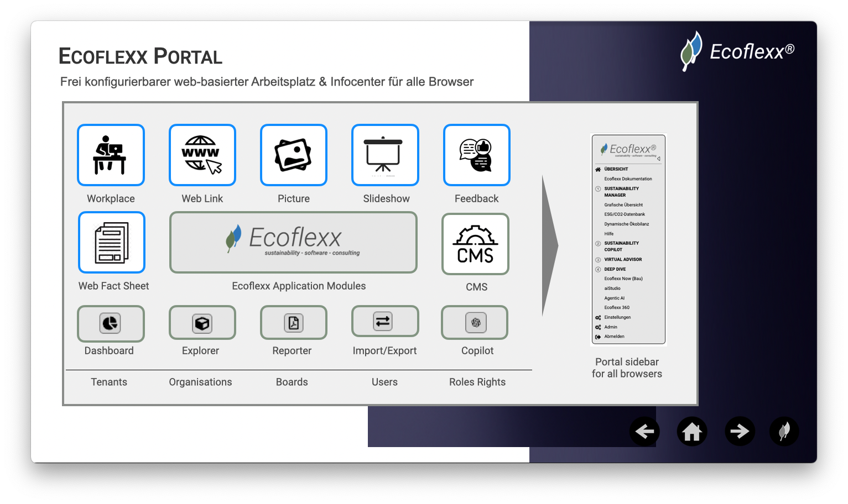Collapse the portal sidebar with triangle arrow
Image resolution: width=848 pixels, height=504 pixels.
[x=659, y=159]
